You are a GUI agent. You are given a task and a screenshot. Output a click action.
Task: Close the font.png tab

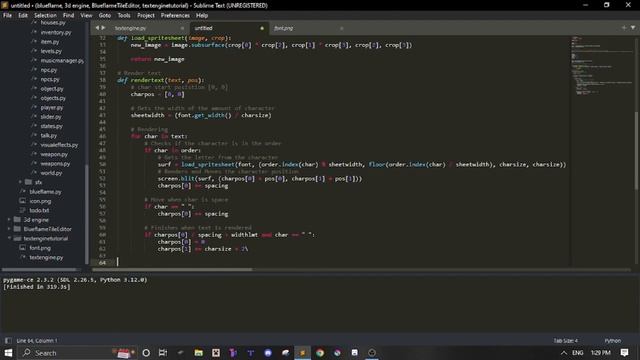[342, 28]
